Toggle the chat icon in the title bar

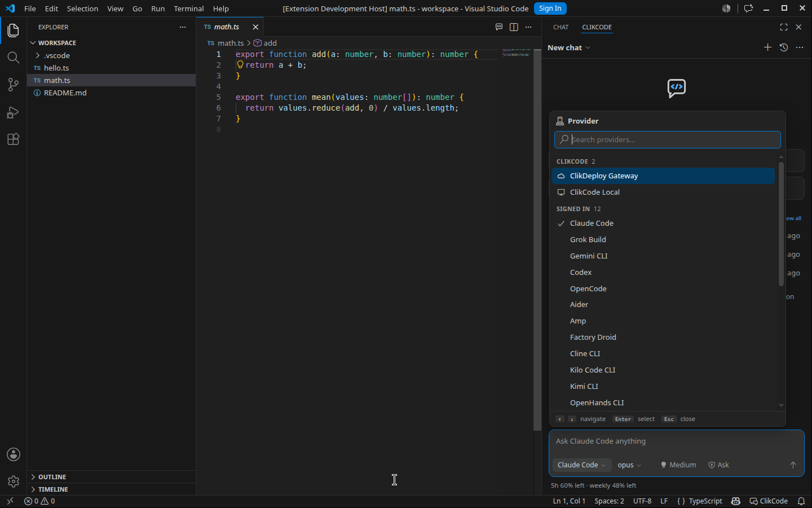tap(748, 8)
